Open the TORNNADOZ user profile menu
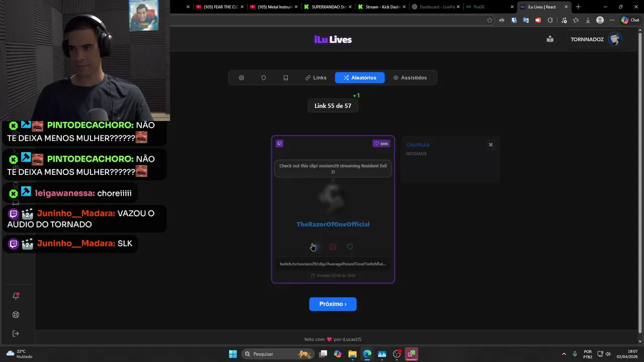The width and height of the screenshot is (644, 362). (596, 39)
